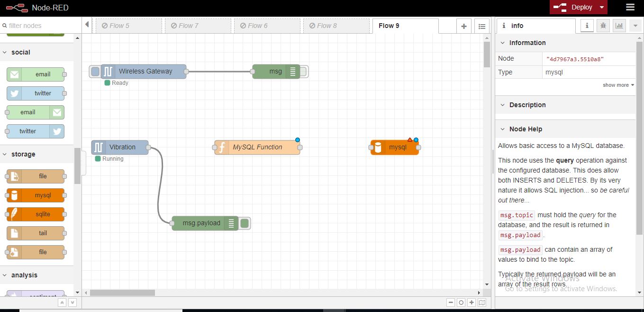Reset canvas zoom with circle button
Image resolution: width=644 pixels, height=312 pixels.
pyautogui.click(x=461, y=303)
